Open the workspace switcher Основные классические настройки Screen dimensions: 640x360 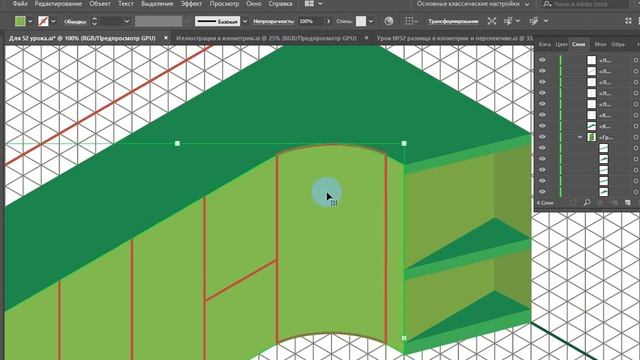click(473, 4)
